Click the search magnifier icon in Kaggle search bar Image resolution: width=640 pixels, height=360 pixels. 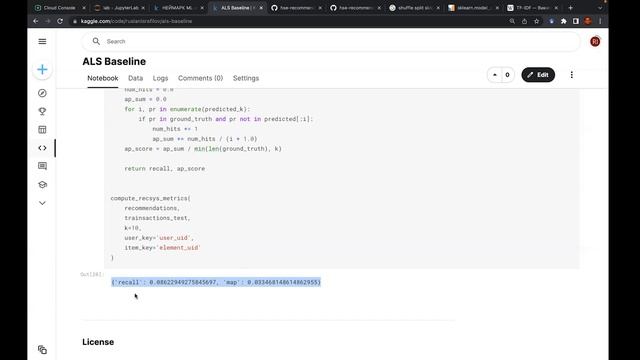coord(96,41)
